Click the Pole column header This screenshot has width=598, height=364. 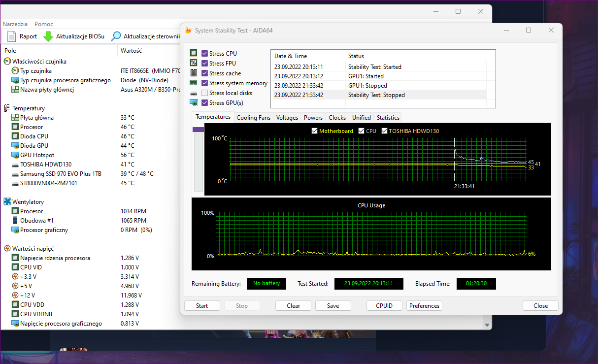pos(59,51)
